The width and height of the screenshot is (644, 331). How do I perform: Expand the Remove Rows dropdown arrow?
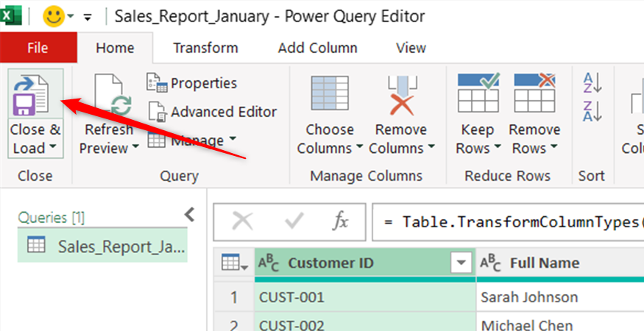[553, 148]
